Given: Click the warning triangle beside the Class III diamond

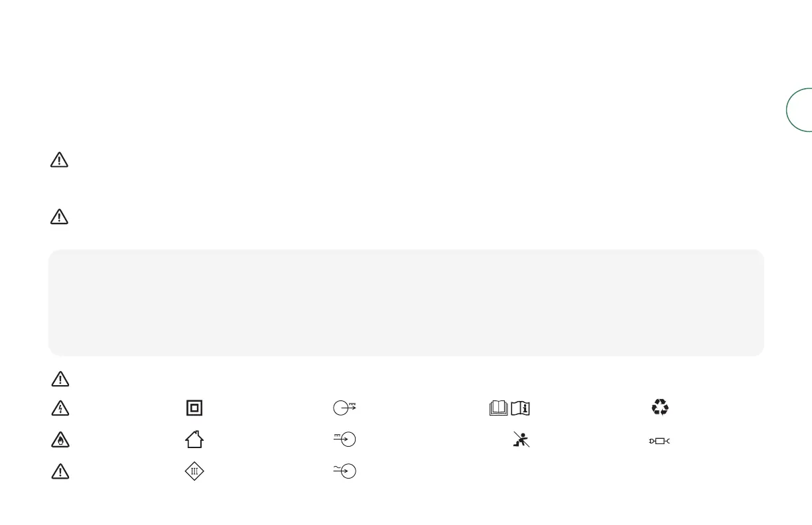Looking at the screenshot, I should [x=60, y=471].
